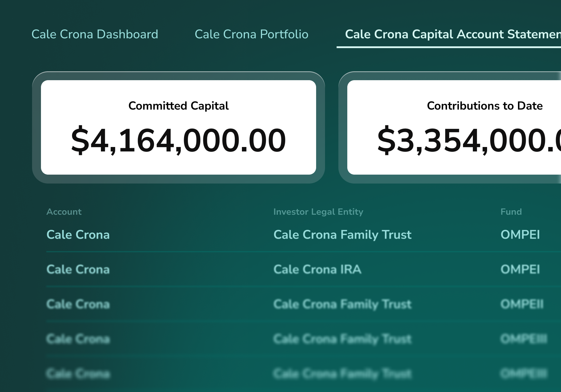This screenshot has height=392, width=561.
Task: Select the OMPEII fund link
Action: 522,304
